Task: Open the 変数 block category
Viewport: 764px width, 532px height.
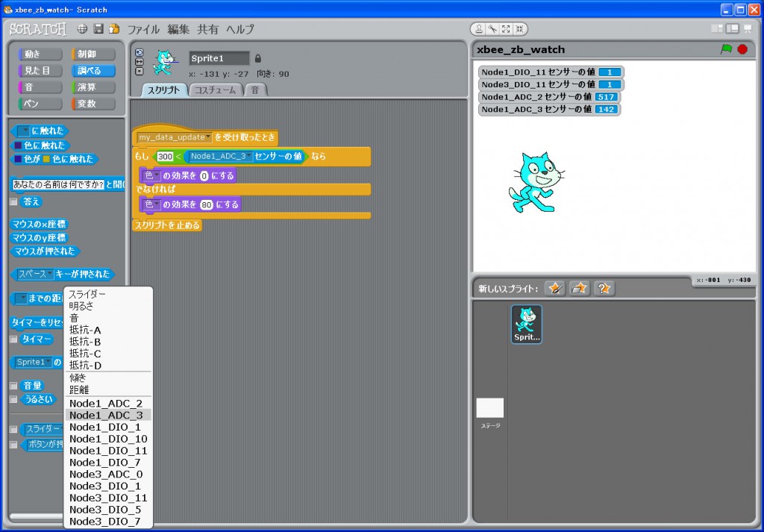Action: click(93, 104)
